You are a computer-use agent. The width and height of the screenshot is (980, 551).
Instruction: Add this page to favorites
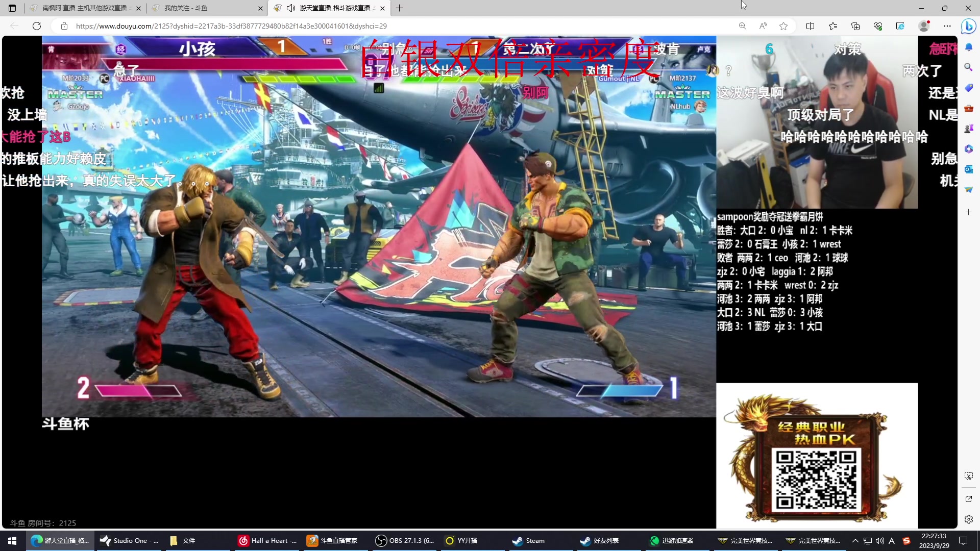783,26
